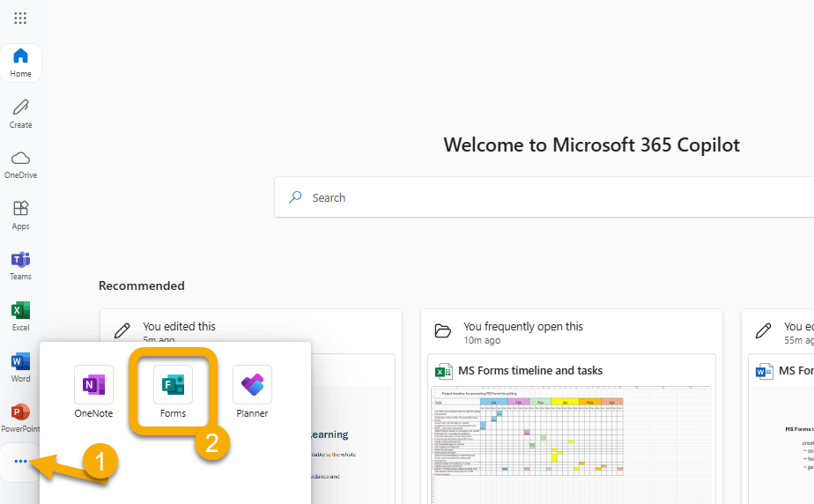
Task: Click the search magnifier icon
Action: pyautogui.click(x=296, y=198)
